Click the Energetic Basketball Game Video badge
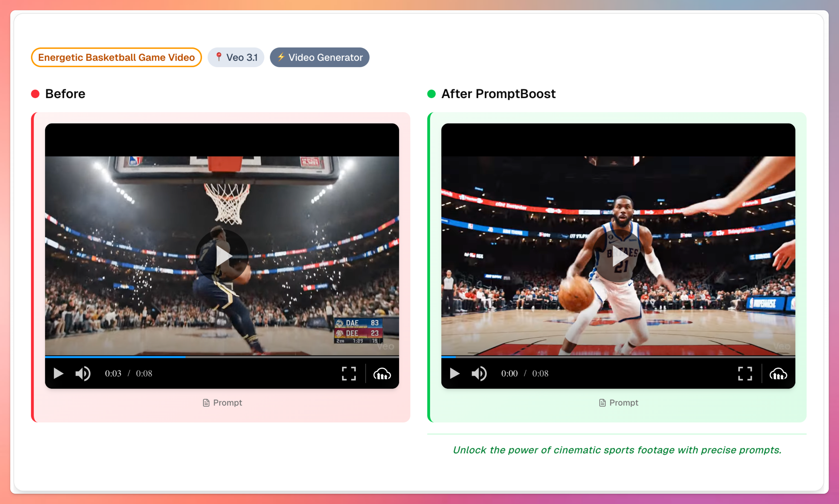This screenshot has height=504, width=839. click(116, 57)
